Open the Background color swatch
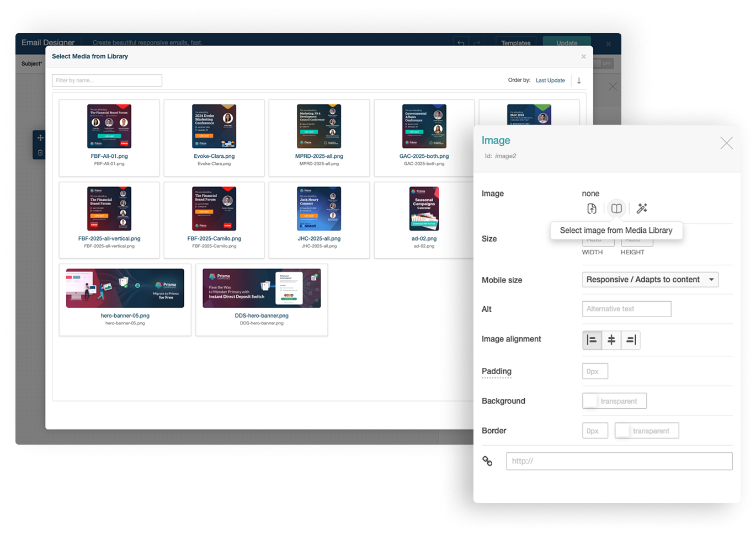This screenshot has height=534, width=756. (590, 401)
